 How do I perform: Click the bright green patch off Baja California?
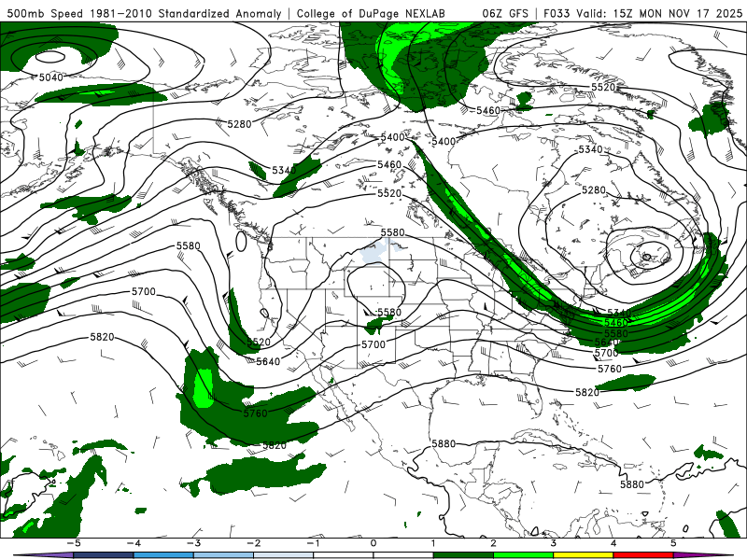point(204,388)
